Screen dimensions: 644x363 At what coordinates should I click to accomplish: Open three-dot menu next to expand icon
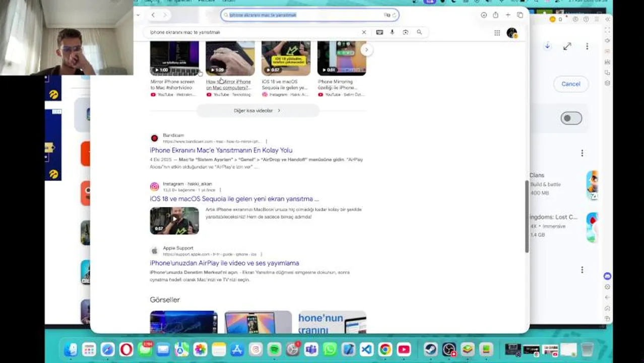pyautogui.click(x=587, y=46)
